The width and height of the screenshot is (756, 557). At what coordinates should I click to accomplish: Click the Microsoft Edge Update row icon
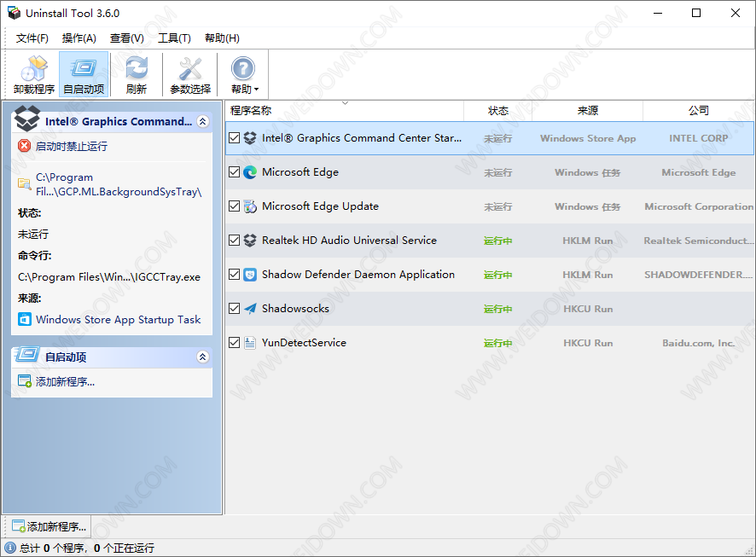250,206
